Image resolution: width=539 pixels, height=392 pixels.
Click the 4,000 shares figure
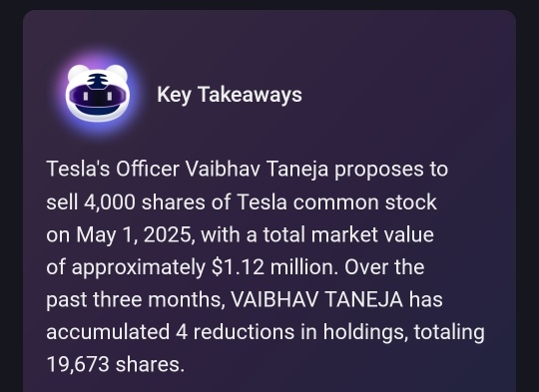(x=145, y=202)
